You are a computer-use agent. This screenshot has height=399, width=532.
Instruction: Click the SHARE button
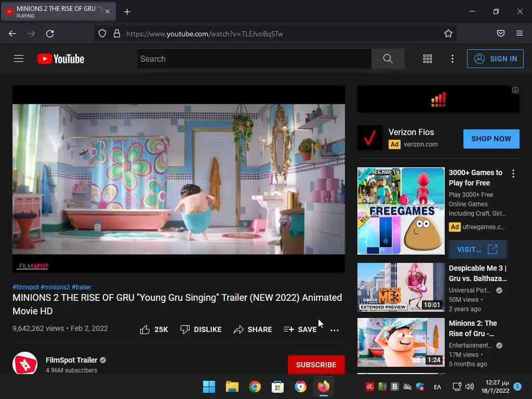[253, 329]
